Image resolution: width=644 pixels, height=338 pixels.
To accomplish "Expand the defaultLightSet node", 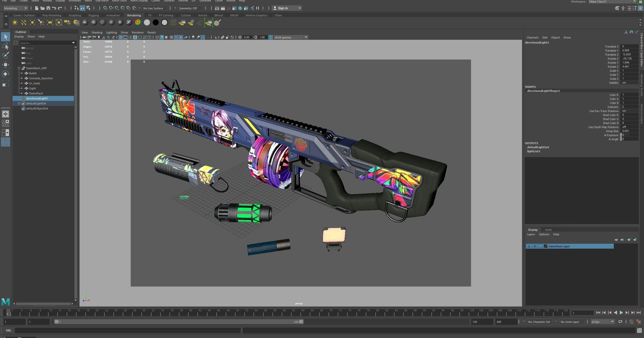I will point(19,103).
